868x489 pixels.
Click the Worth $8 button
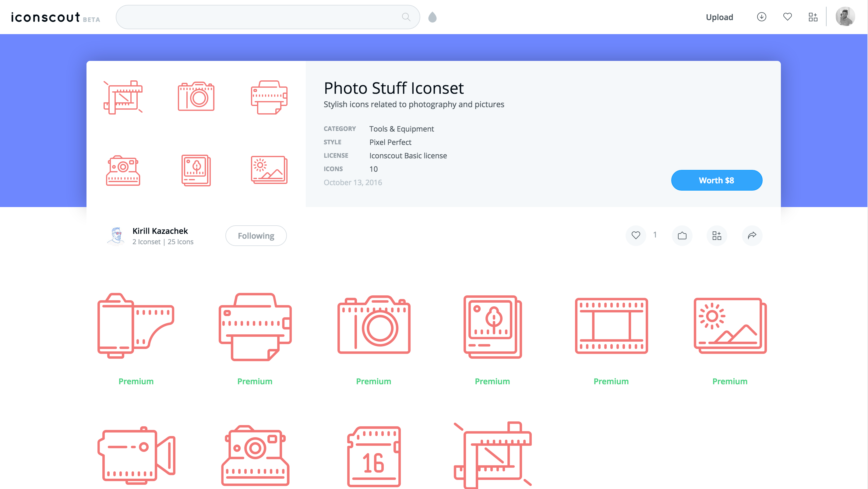click(x=716, y=180)
